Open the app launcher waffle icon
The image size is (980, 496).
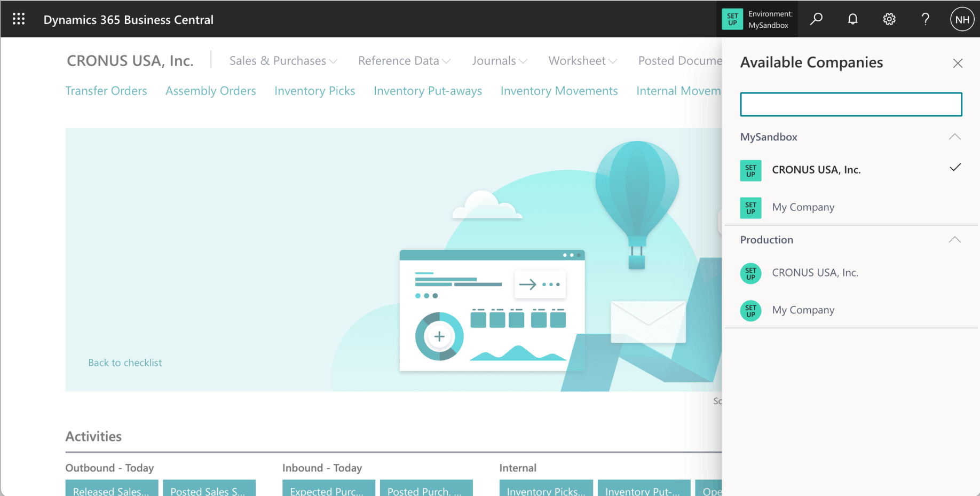pos(19,19)
